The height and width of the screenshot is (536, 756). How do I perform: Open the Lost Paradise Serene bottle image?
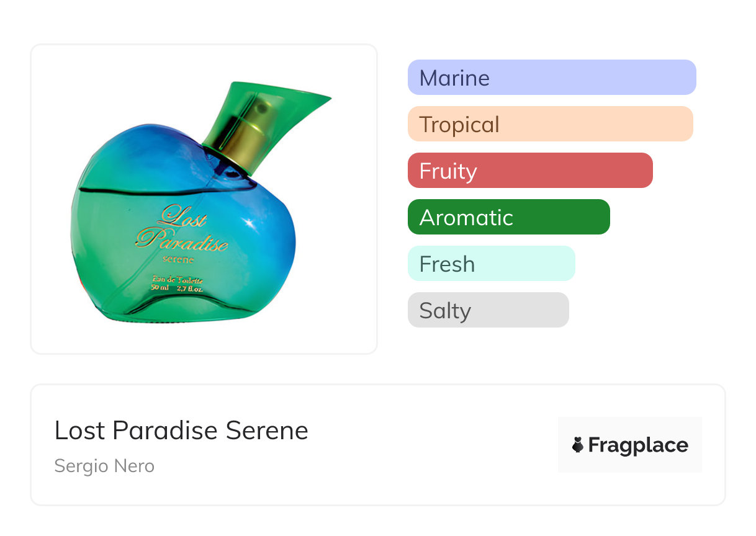click(x=204, y=199)
